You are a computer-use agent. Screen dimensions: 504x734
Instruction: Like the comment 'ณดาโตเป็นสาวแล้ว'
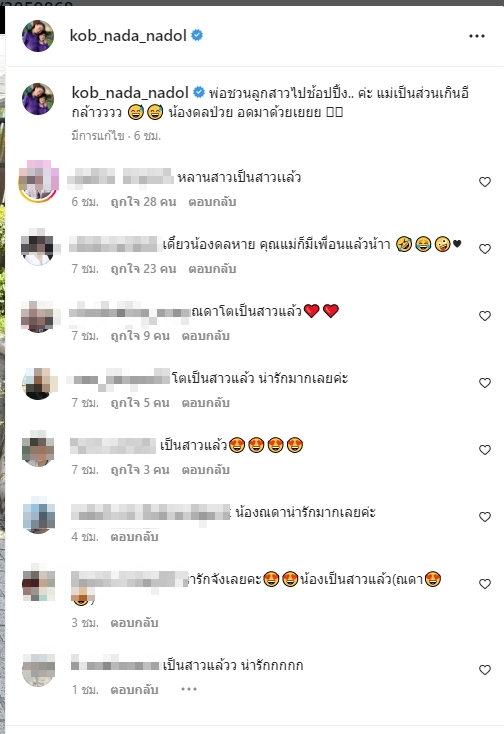coord(485,316)
